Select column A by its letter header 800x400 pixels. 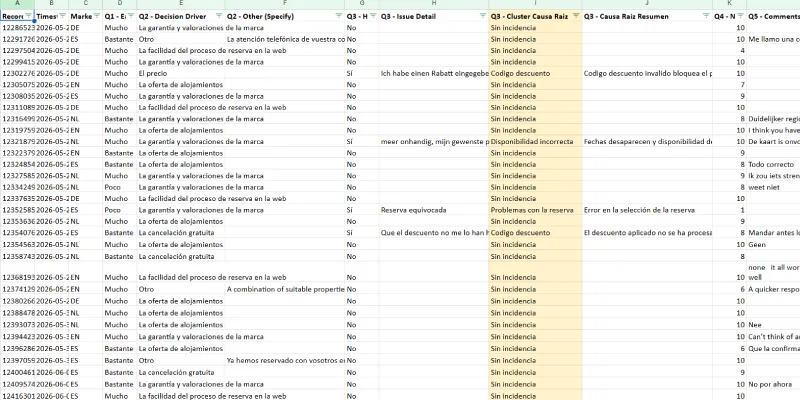tap(17, 4)
